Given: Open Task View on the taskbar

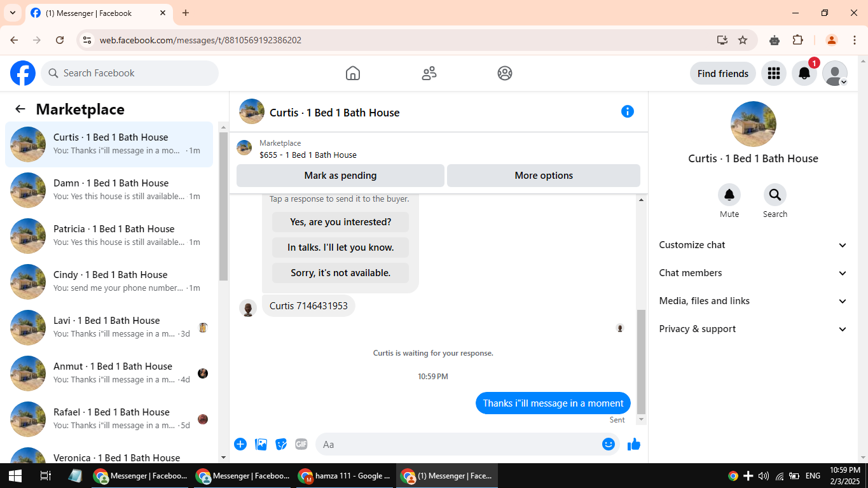Looking at the screenshot, I should [45, 476].
